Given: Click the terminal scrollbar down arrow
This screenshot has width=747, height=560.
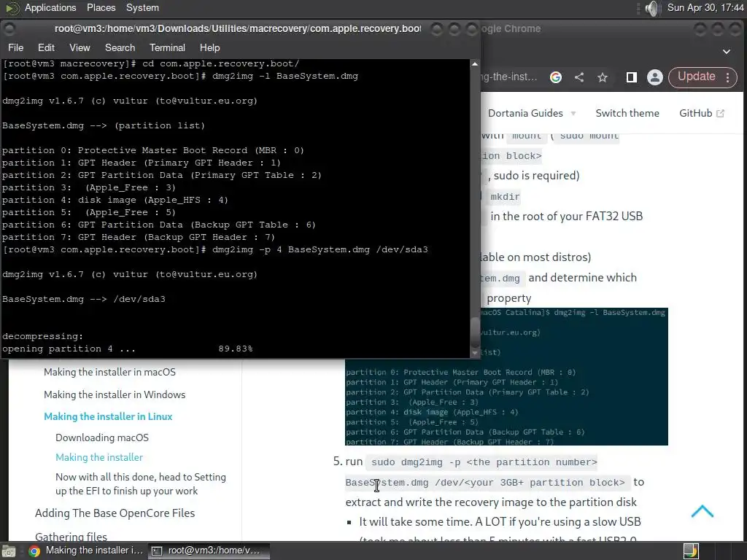Looking at the screenshot, I should pyautogui.click(x=474, y=353).
